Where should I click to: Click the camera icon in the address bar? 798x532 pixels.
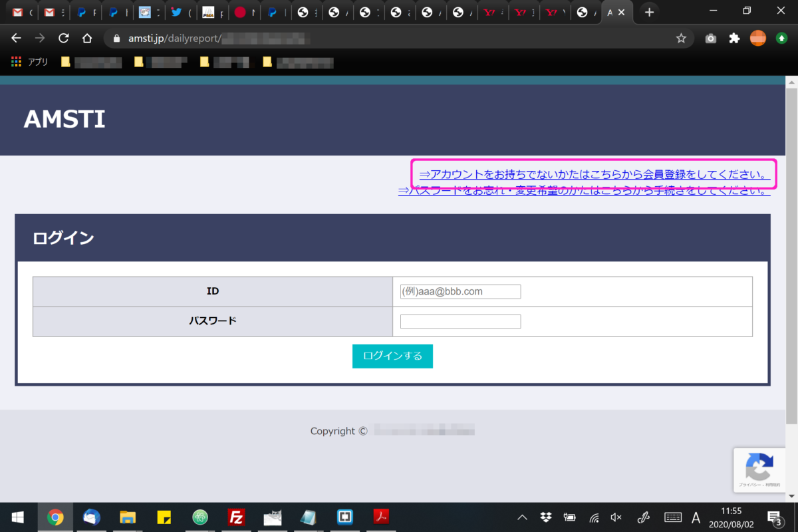pyautogui.click(x=710, y=39)
